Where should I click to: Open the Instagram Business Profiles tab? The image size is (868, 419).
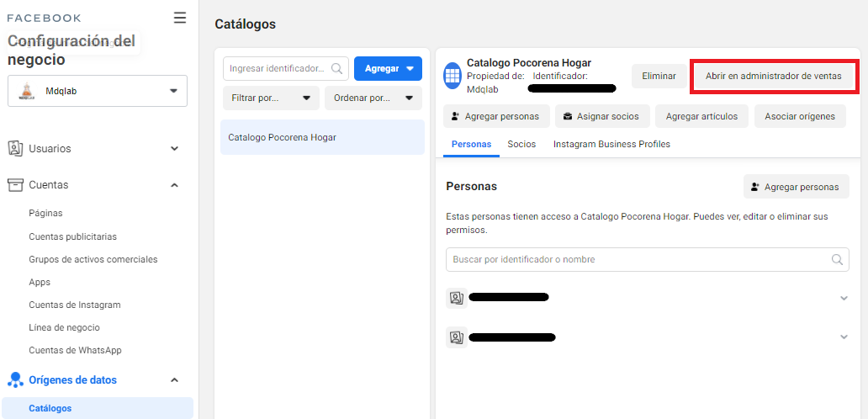pos(611,144)
